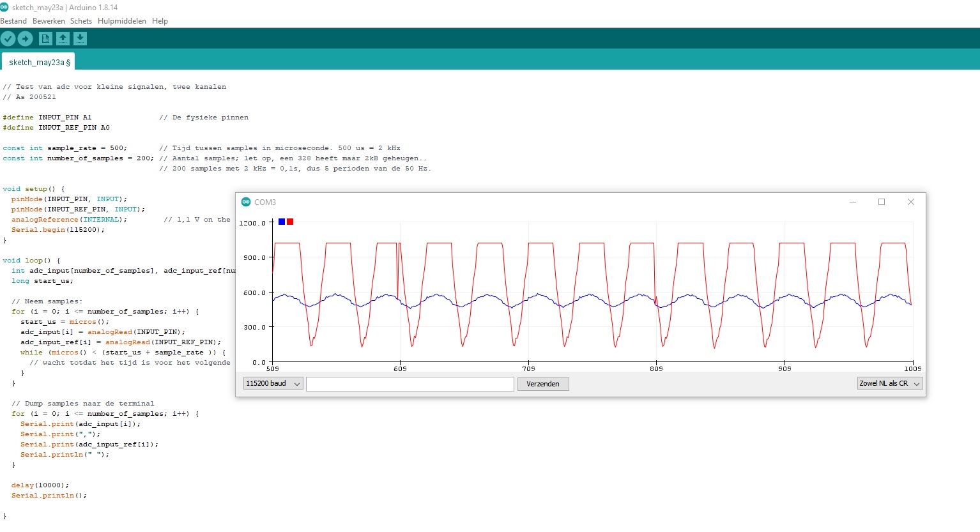This screenshot has width=980, height=532.
Task: Open the 115200 baud rate dropdown
Action: 273,383
